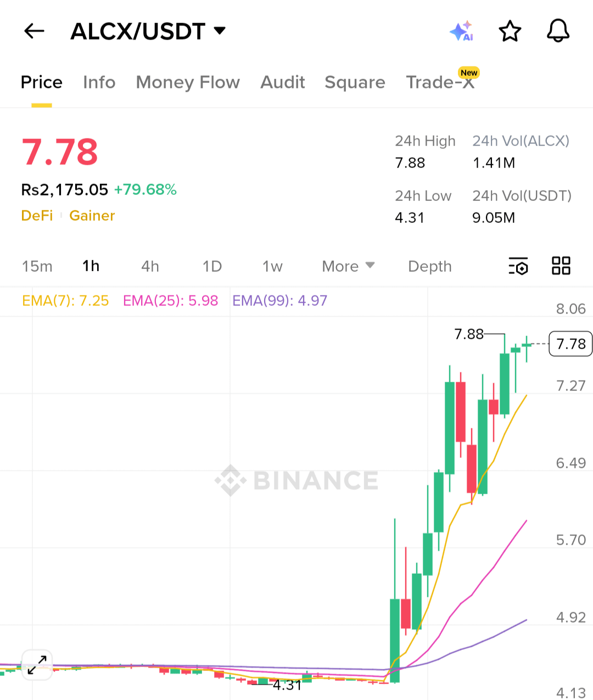Viewport: 593px width, 700px height.
Task: Select the 1w timeframe
Action: click(272, 266)
